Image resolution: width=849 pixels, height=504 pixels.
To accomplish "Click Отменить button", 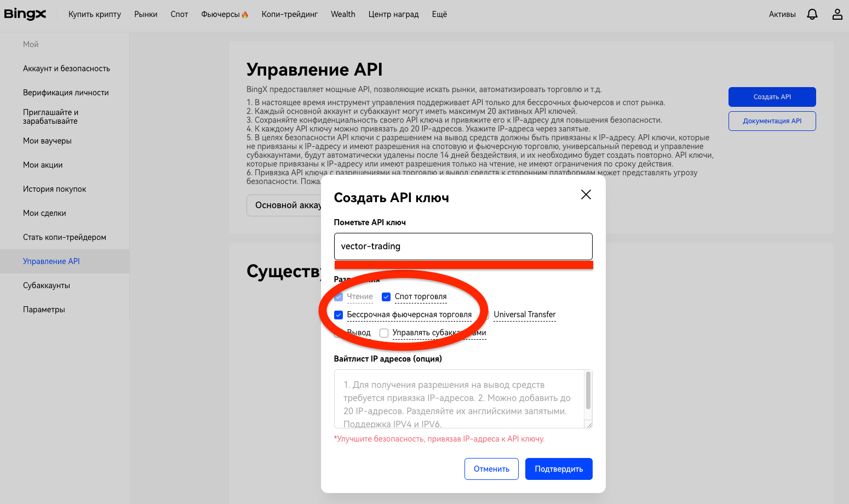I will point(491,469).
